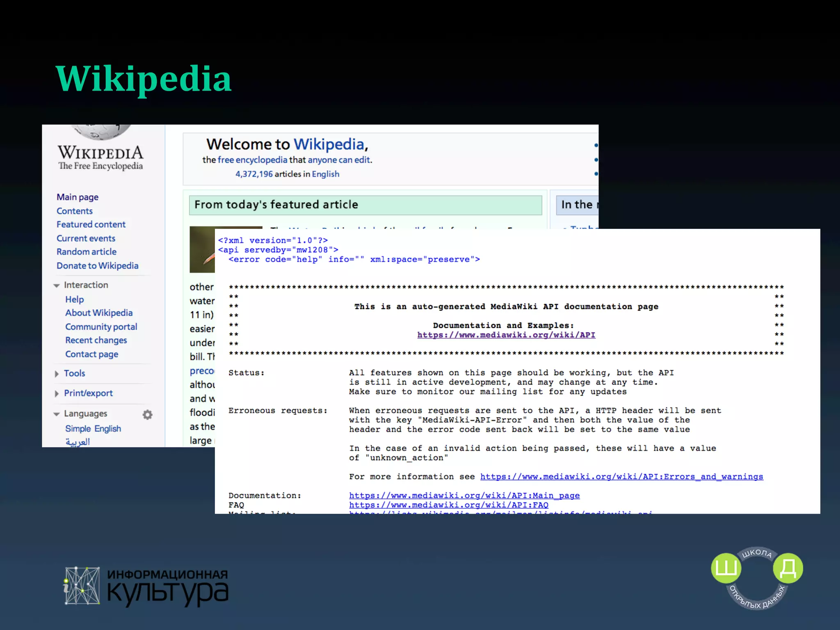This screenshot has width=840, height=630.
Task: Go to Contents in sidebar
Action: coord(75,211)
